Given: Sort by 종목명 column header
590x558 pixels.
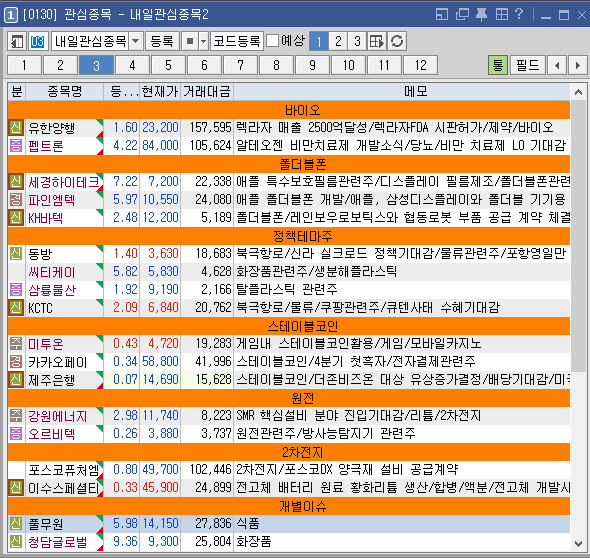Looking at the screenshot, I should point(65,91).
